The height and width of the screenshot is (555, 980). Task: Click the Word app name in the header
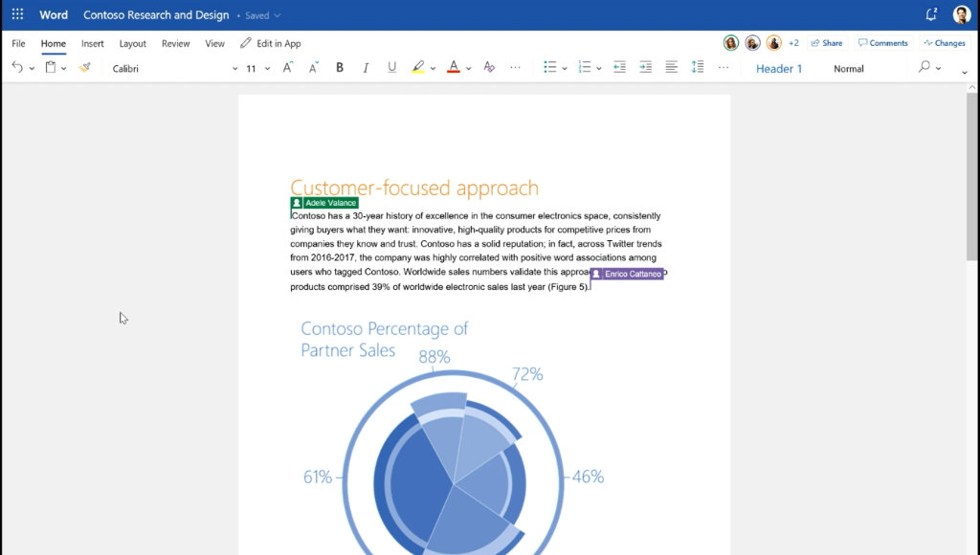(54, 15)
